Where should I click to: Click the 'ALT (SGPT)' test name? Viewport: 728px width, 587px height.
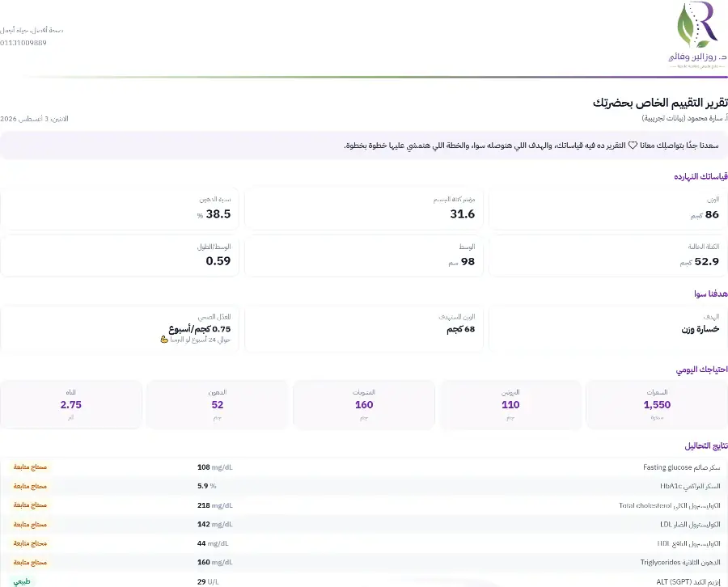point(688,582)
